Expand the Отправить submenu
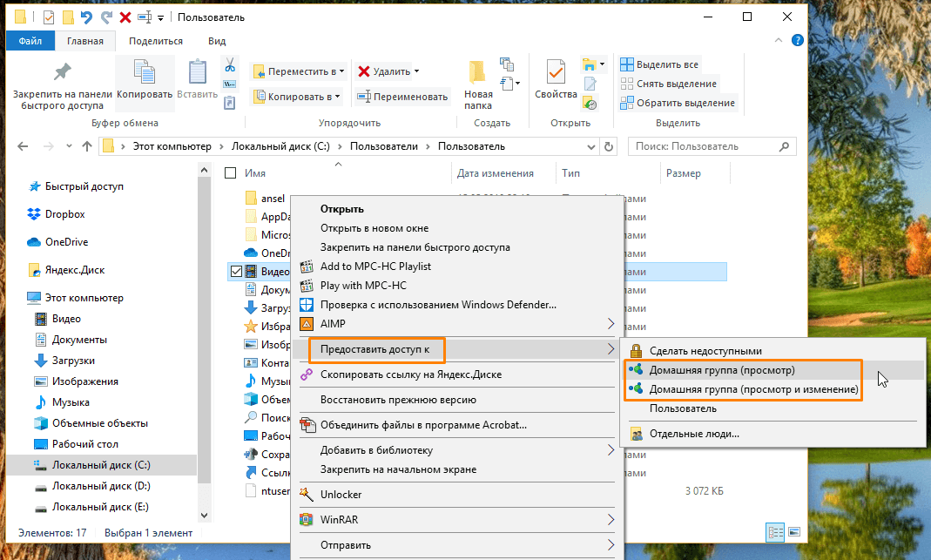931x560 pixels. [x=611, y=544]
